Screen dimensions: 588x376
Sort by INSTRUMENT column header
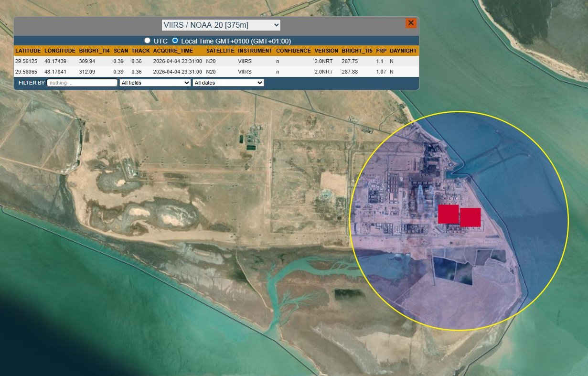[x=255, y=51]
